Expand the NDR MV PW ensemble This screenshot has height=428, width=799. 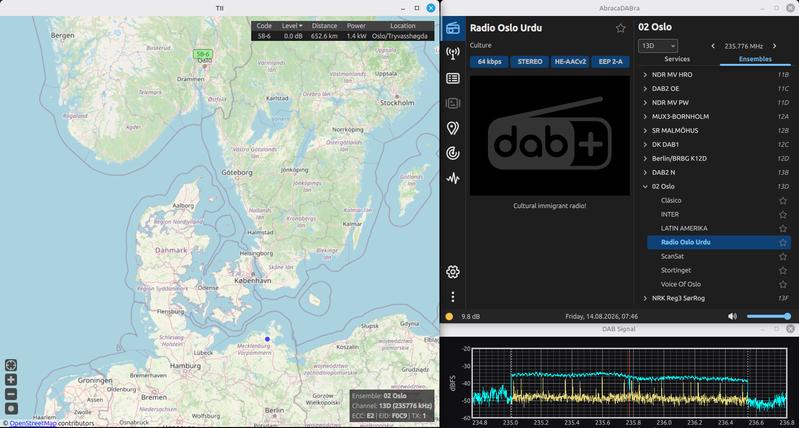click(x=645, y=102)
